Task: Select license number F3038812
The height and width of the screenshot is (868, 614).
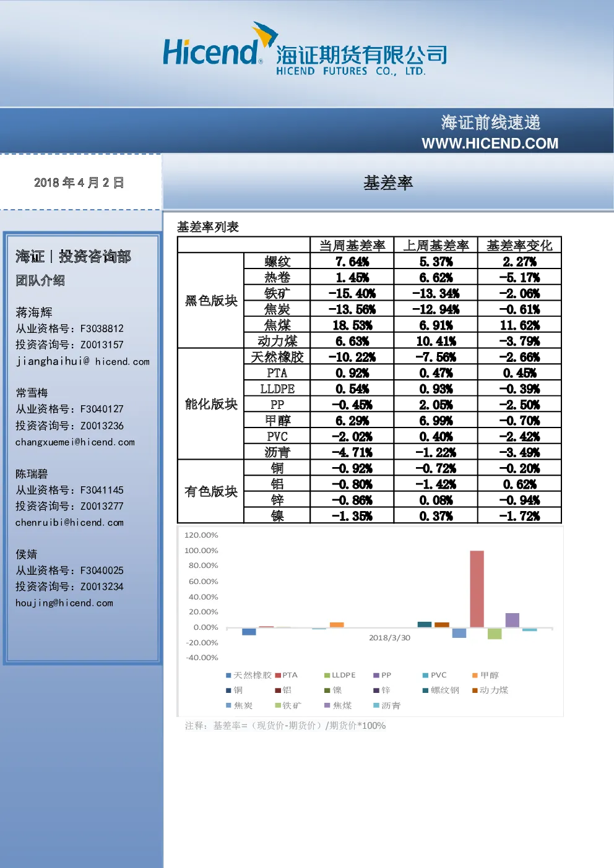Action: click(102, 329)
